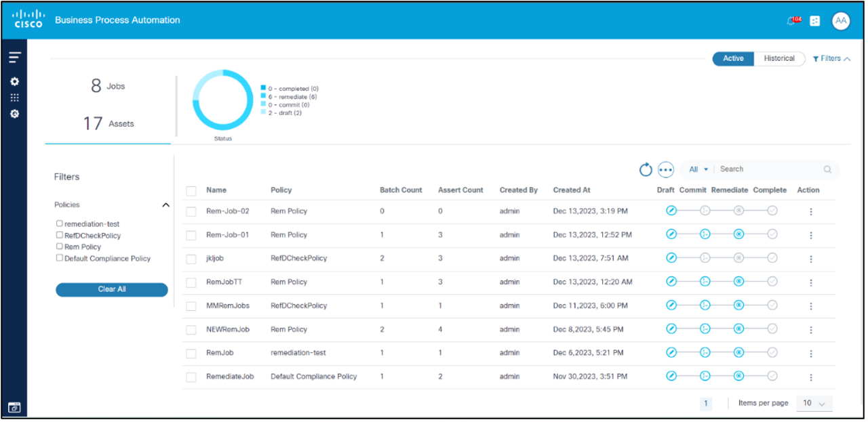Click Commit stage icon for Rem-Job-01
This screenshot has height=422, width=868.
point(705,234)
